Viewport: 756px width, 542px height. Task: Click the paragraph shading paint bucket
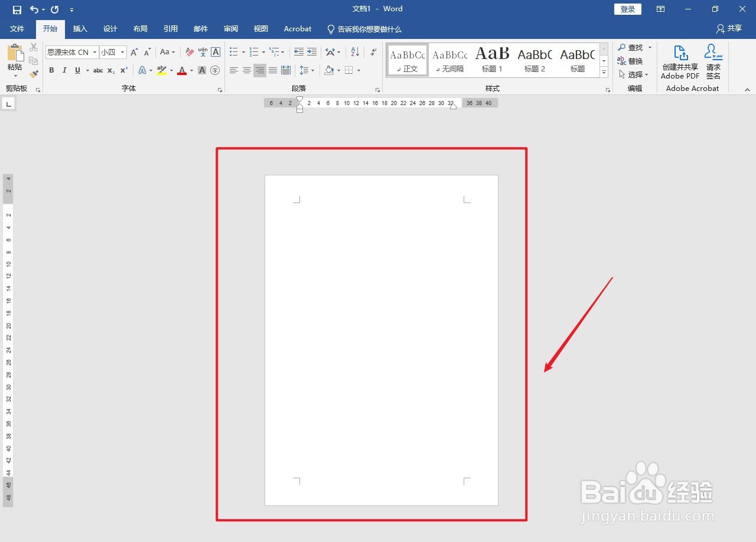(329, 70)
